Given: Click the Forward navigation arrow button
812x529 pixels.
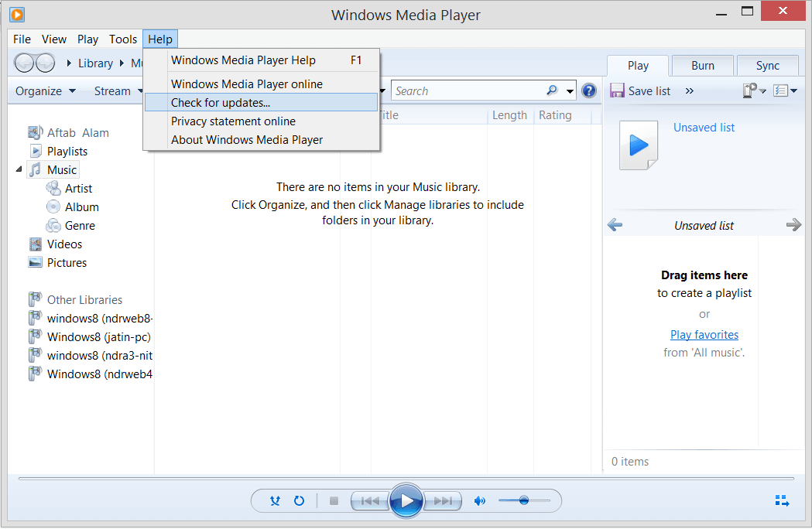Looking at the screenshot, I should click(45, 63).
